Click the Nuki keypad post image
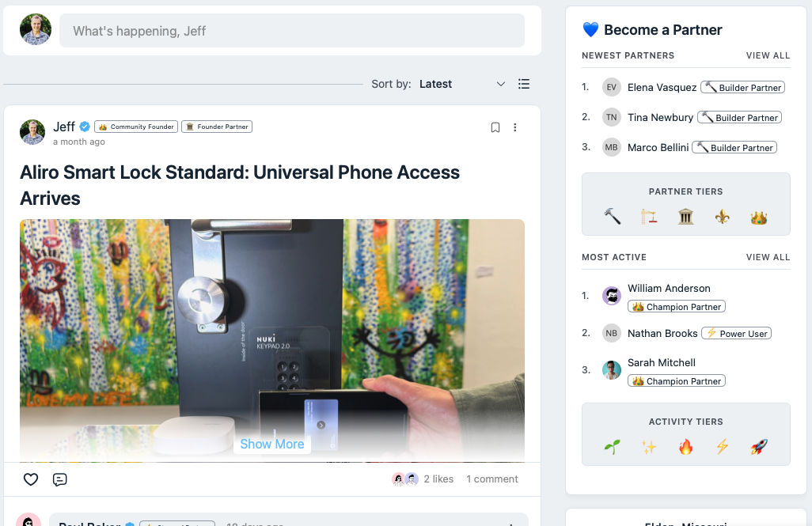The height and width of the screenshot is (526, 812). pyautogui.click(x=272, y=340)
